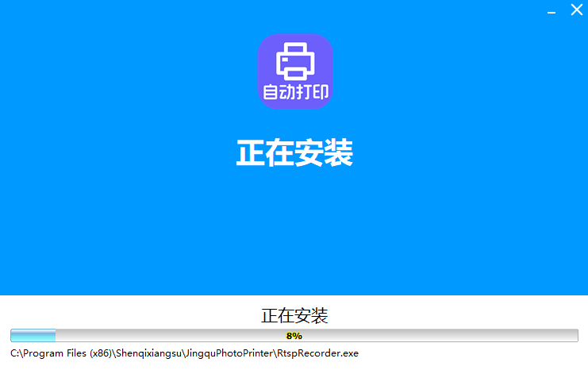The height and width of the screenshot is (370, 588).
Task: Click the 自动打印 text inside the app logo
Action: (x=294, y=92)
